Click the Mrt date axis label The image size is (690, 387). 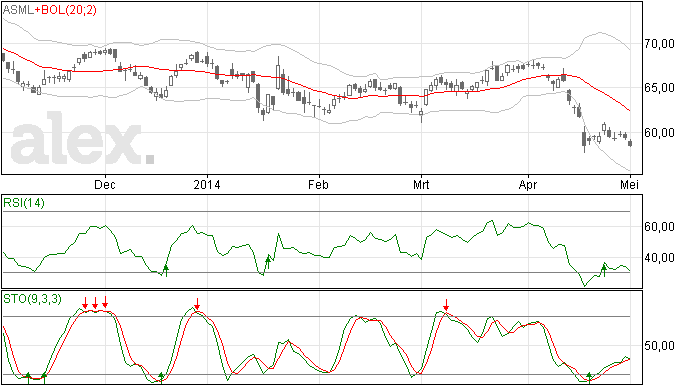point(421,184)
